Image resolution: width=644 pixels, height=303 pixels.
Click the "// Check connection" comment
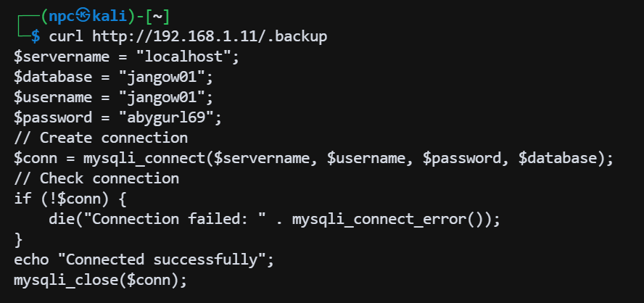pyautogui.click(x=96, y=178)
